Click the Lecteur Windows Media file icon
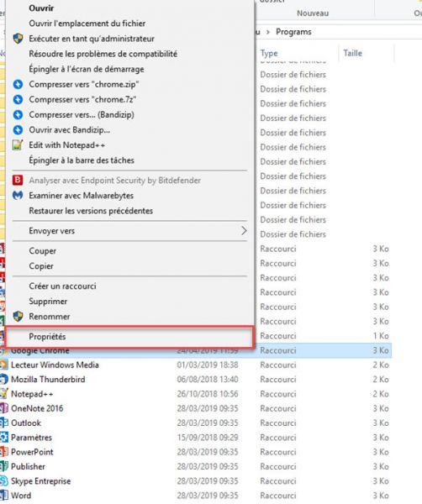422x504 pixels. [x=3, y=365]
